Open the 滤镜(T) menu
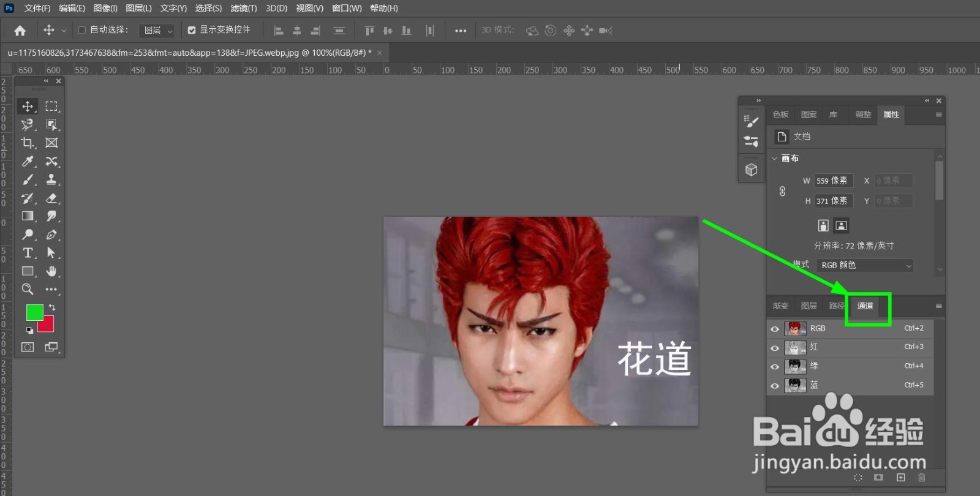980x496 pixels. click(244, 8)
